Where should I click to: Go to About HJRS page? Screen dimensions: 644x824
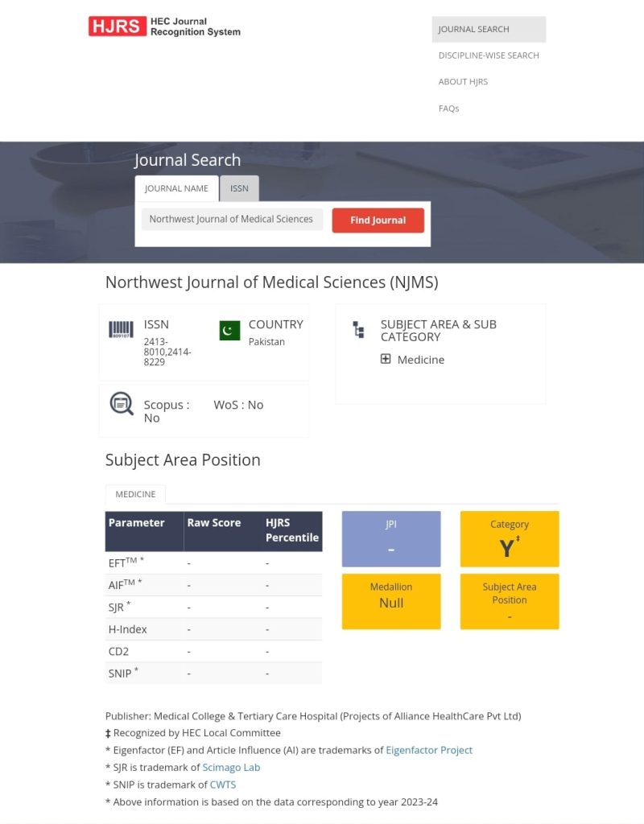click(x=463, y=82)
